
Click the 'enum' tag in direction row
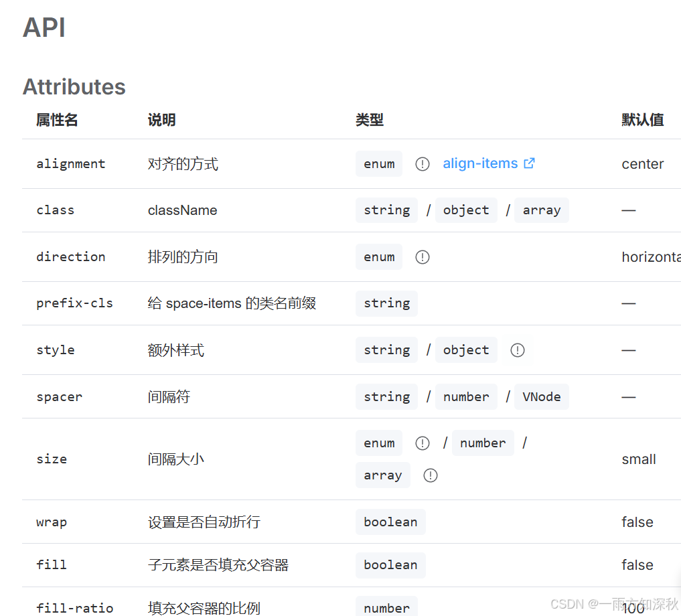pyautogui.click(x=379, y=256)
